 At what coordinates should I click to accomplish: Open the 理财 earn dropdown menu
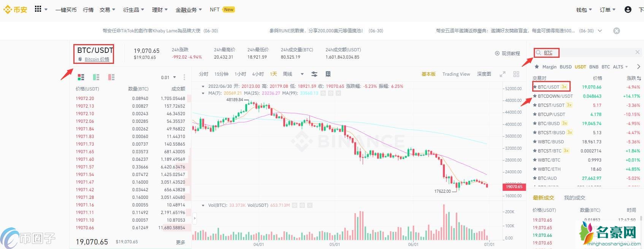[160, 10]
